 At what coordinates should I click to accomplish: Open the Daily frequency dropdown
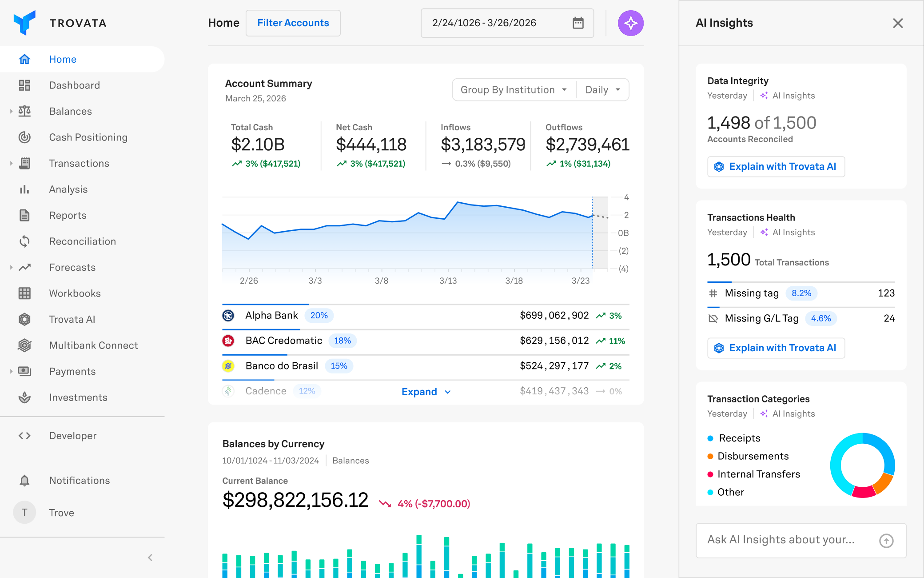coord(602,90)
